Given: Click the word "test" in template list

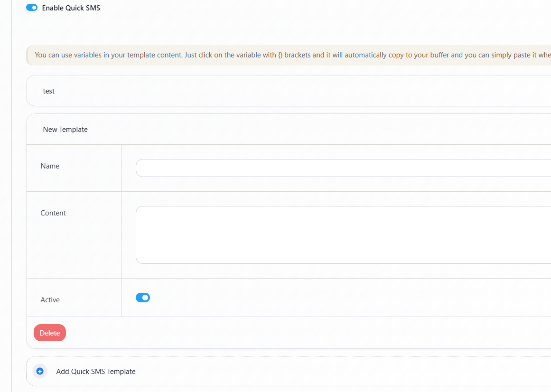Looking at the screenshot, I should click(x=49, y=91).
